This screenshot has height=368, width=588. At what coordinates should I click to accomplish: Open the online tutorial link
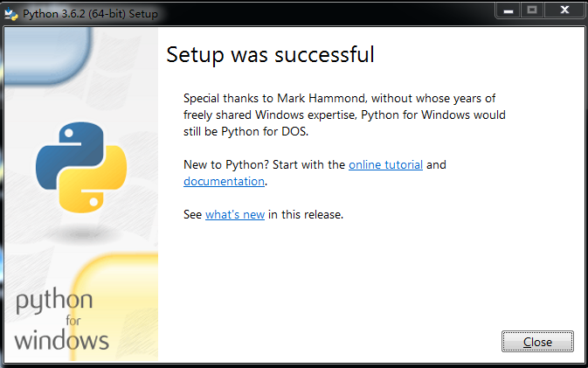point(385,164)
